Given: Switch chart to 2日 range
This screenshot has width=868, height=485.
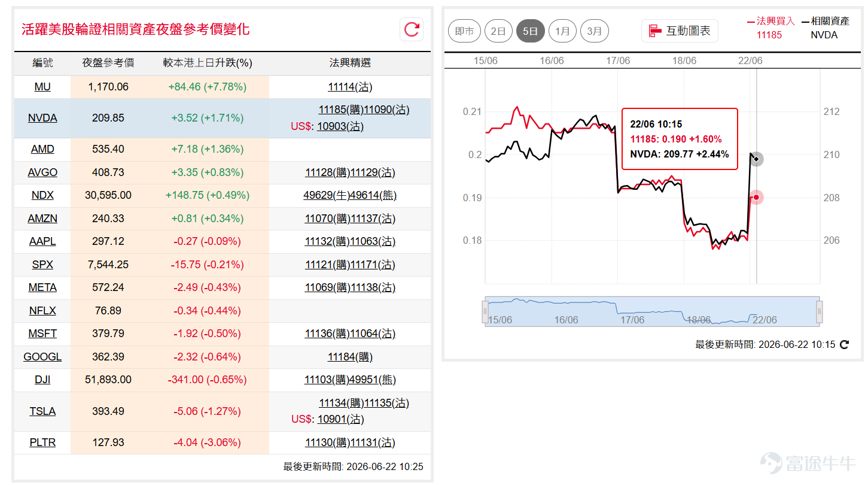Looking at the screenshot, I should [498, 31].
